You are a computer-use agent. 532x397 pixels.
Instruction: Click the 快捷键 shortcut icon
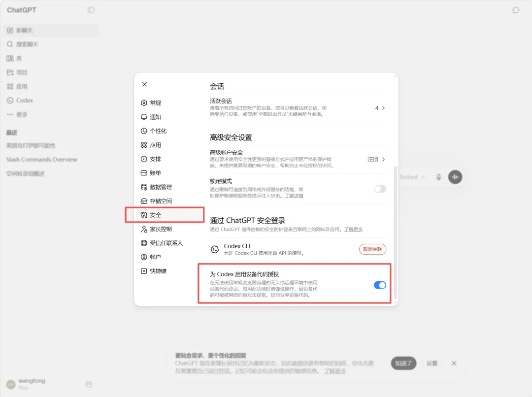[x=144, y=271]
